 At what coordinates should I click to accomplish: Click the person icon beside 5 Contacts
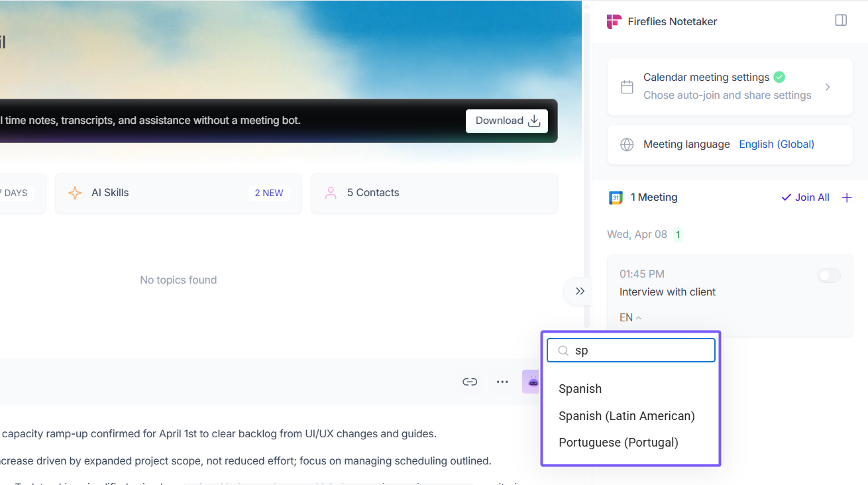(x=331, y=193)
